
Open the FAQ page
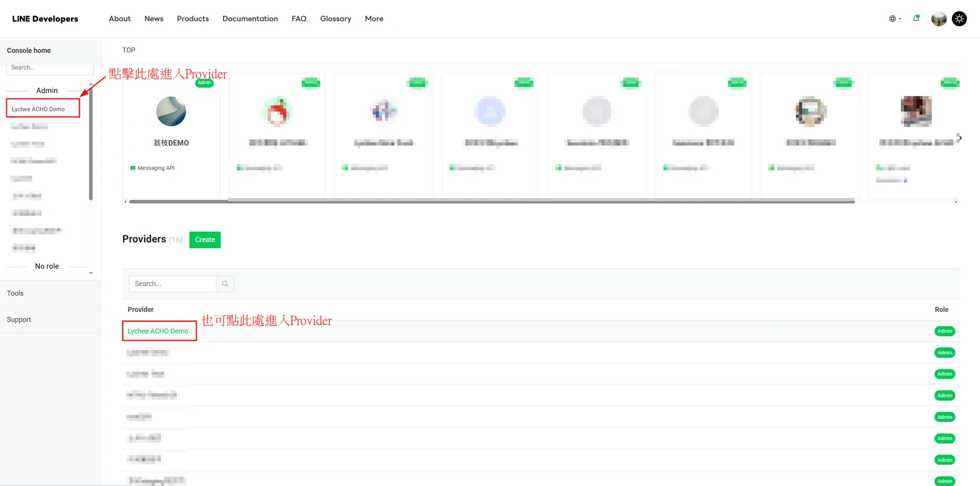click(299, 19)
